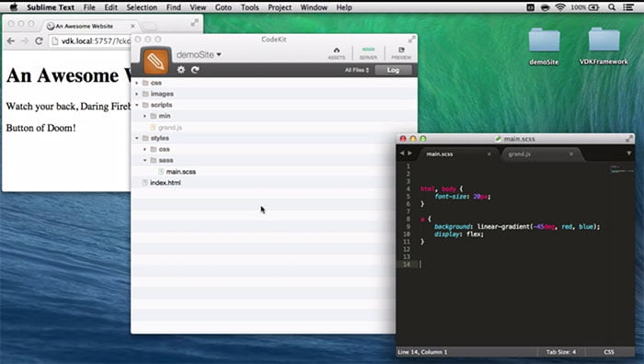The image size is (644, 364).
Task: Toggle the CodeKit Server
Action: pyautogui.click(x=368, y=53)
